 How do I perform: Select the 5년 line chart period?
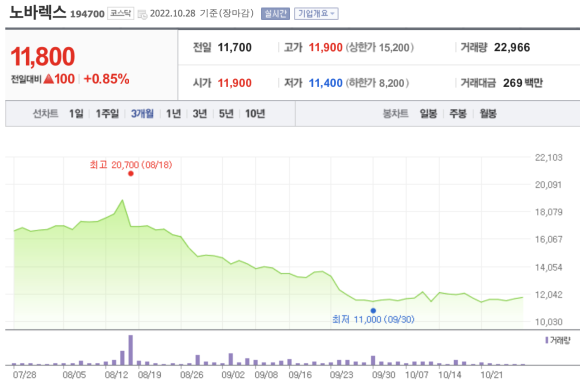[x=226, y=114]
